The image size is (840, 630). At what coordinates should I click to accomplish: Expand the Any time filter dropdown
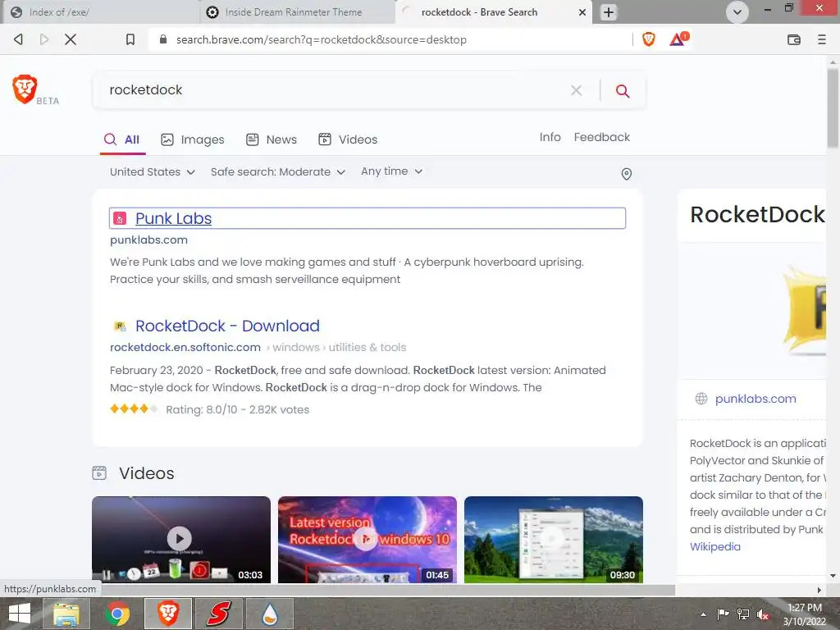coord(391,171)
